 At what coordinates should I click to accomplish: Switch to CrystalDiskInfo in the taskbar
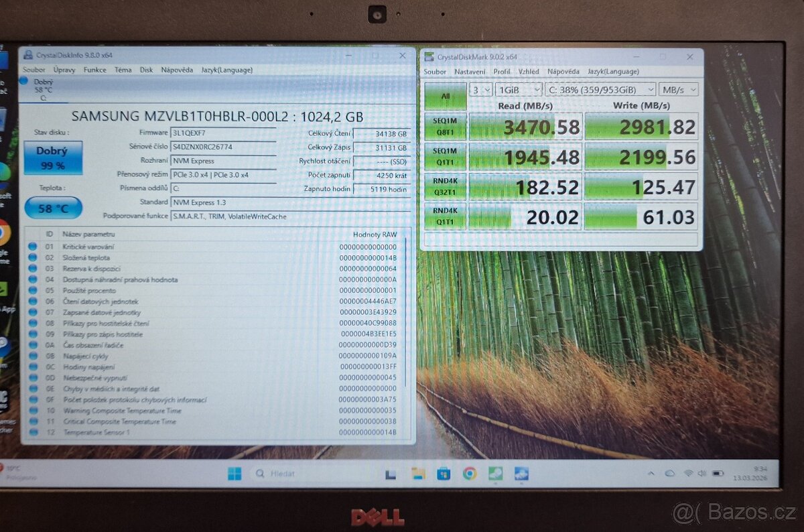[521, 473]
